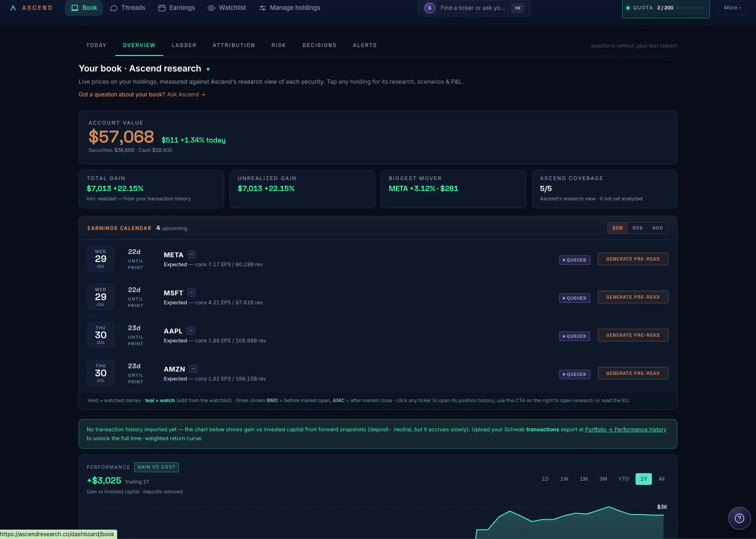Click the Unrealized Gain card
Viewport: 756px width, 539px height.
302,189
